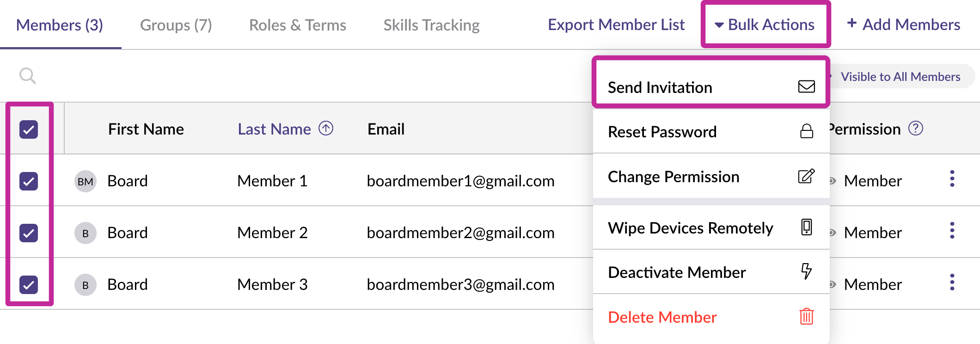Switch to the Groups (7) tab
980x344 pixels.
[176, 25]
